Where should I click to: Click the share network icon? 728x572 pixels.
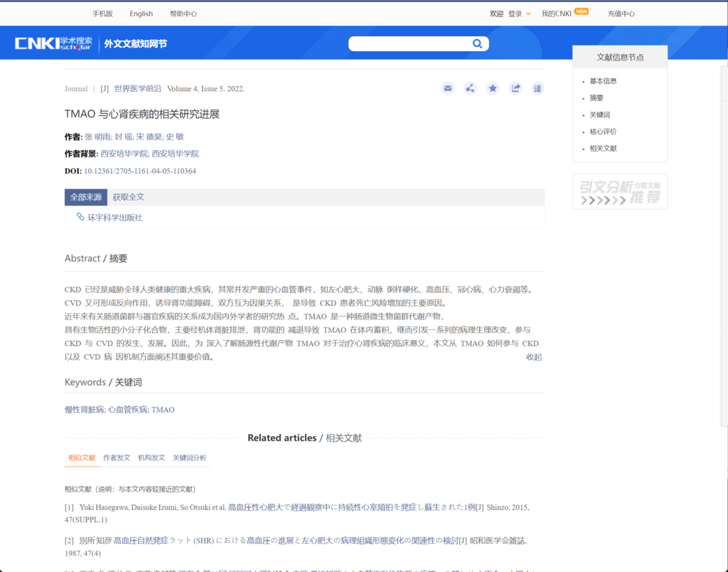470,88
